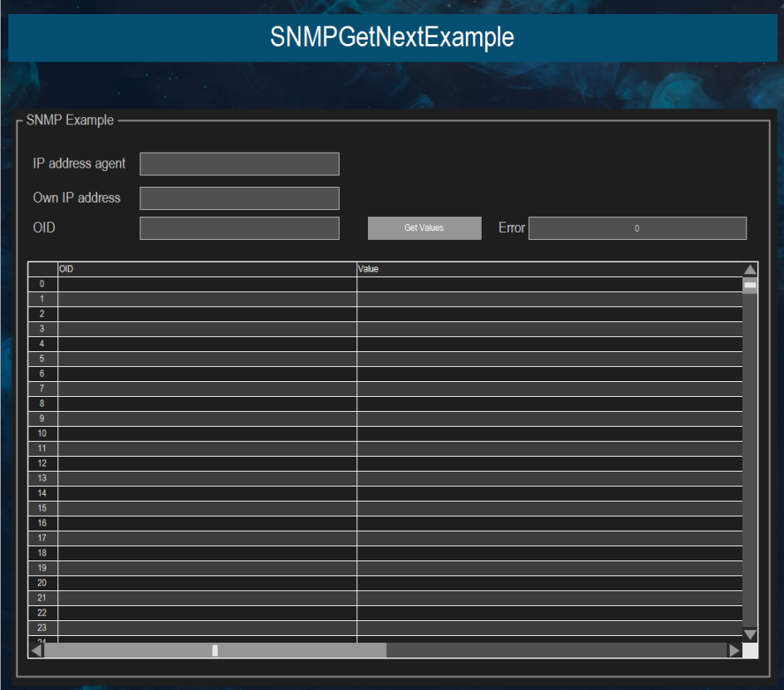Screen dimensions: 784x690
Task: Click the vertical scrollbar thumb
Action: pyautogui.click(x=749, y=285)
